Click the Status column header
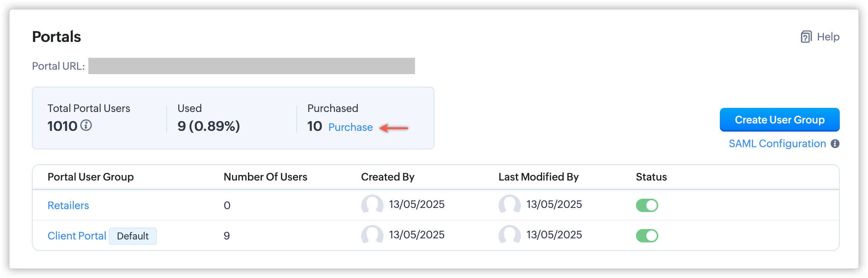The width and height of the screenshot is (868, 278). (x=651, y=177)
